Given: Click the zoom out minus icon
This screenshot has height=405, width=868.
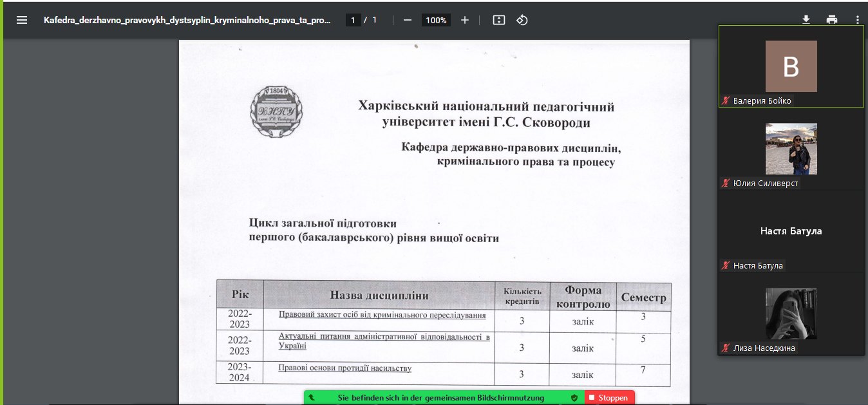Looking at the screenshot, I should tap(407, 20).
